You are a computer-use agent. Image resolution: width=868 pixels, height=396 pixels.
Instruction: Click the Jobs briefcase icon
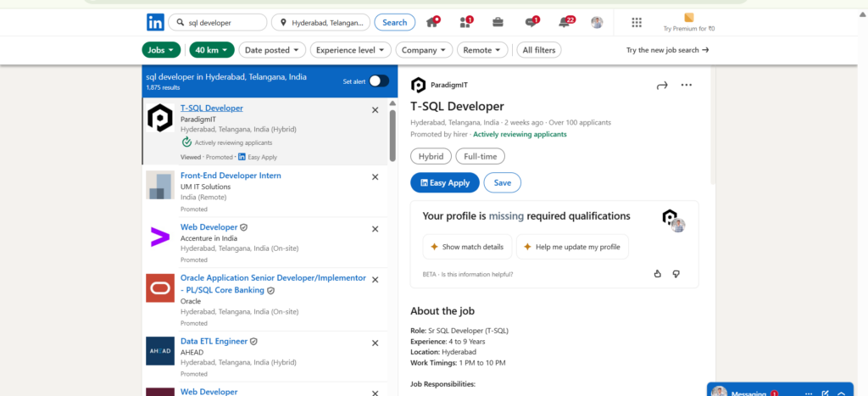point(498,22)
